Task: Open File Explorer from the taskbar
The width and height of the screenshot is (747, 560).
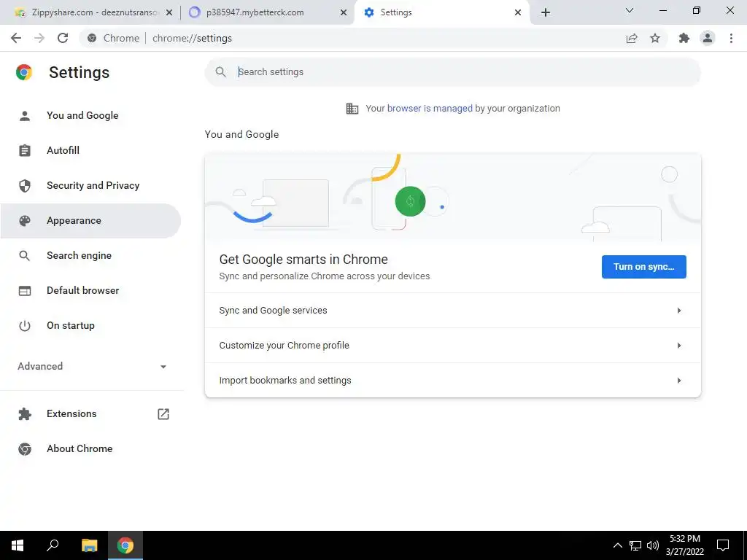Action: pos(89,545)
